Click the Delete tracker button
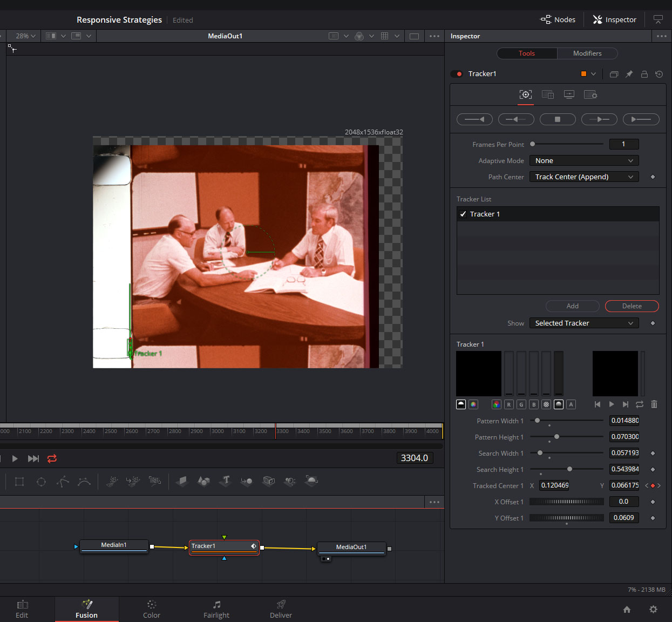672x622 pixels. click(632, 306)
